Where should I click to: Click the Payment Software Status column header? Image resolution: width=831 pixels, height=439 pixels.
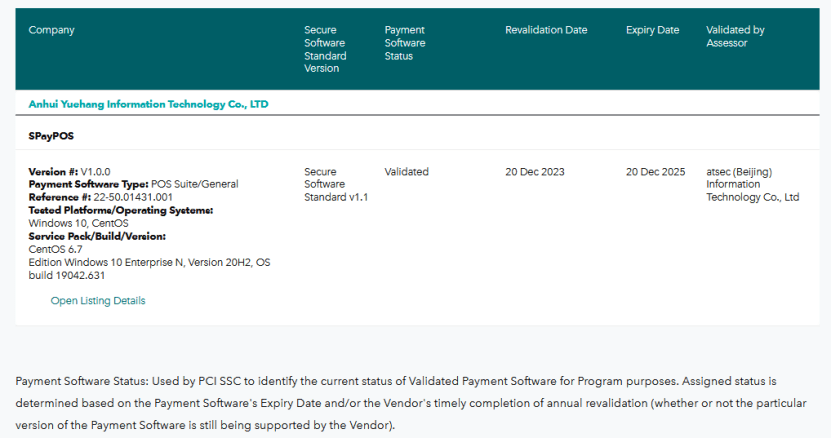405,43
